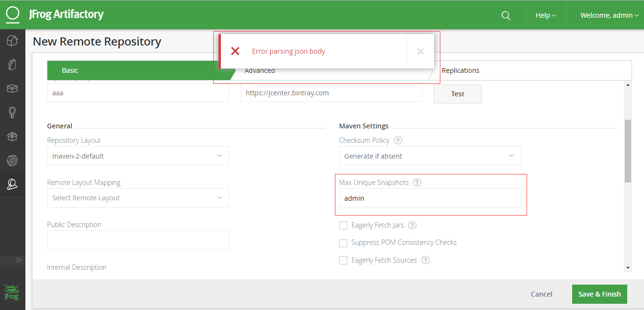The height and width of the screenshot is (310, 644).
Task: Click the Max Unique Snapshots help icon
Action: pyautogui.click(x=417, y=183)
